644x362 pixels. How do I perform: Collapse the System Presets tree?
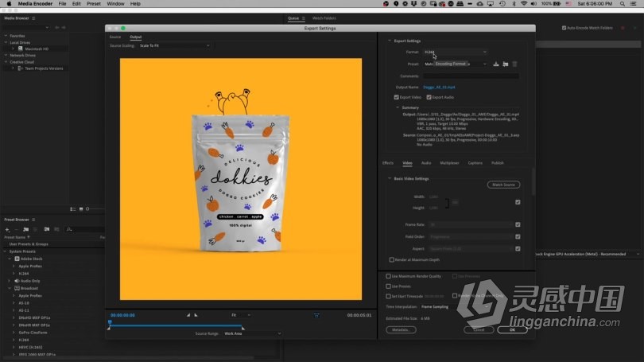point(5,251)
